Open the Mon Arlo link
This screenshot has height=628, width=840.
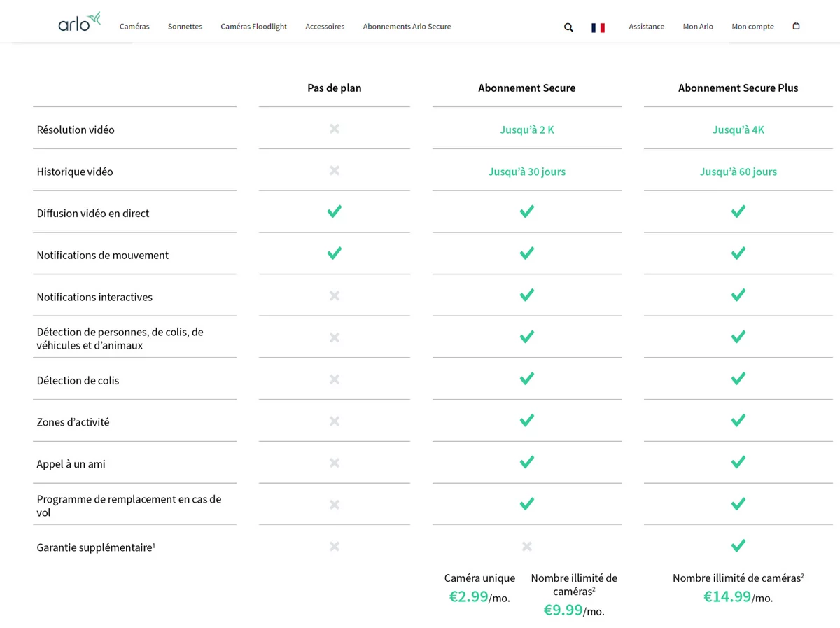pyautogui.click(x=698, y=27)
